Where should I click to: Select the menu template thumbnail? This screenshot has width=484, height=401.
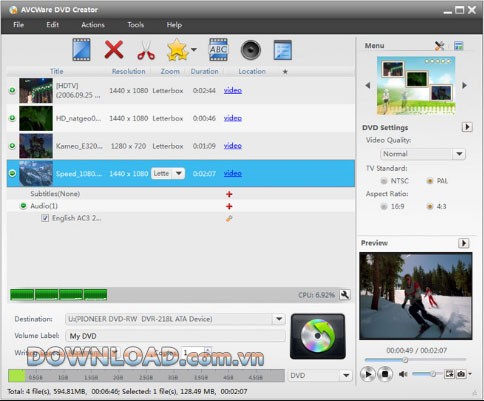(416, 86)
